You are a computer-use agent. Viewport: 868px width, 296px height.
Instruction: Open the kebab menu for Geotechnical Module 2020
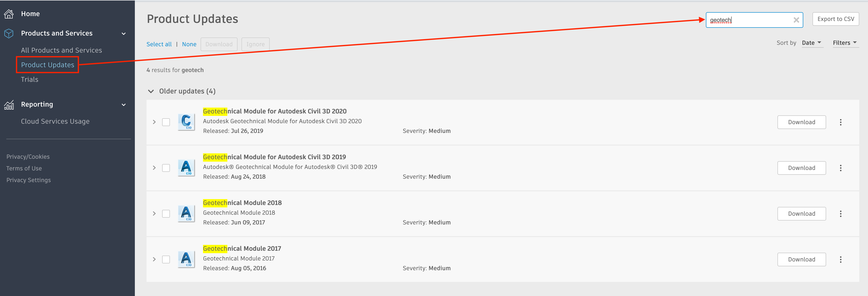click(x=841, y=122)
